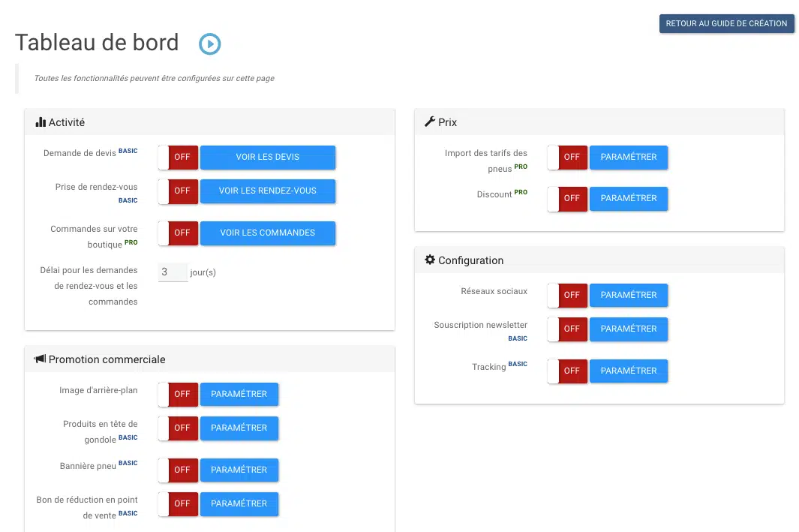Image resolution: width=799 pixels, height=532 pixels.
Task: Toggle Demande de devis switch on
Action: [x=179, y=158]
